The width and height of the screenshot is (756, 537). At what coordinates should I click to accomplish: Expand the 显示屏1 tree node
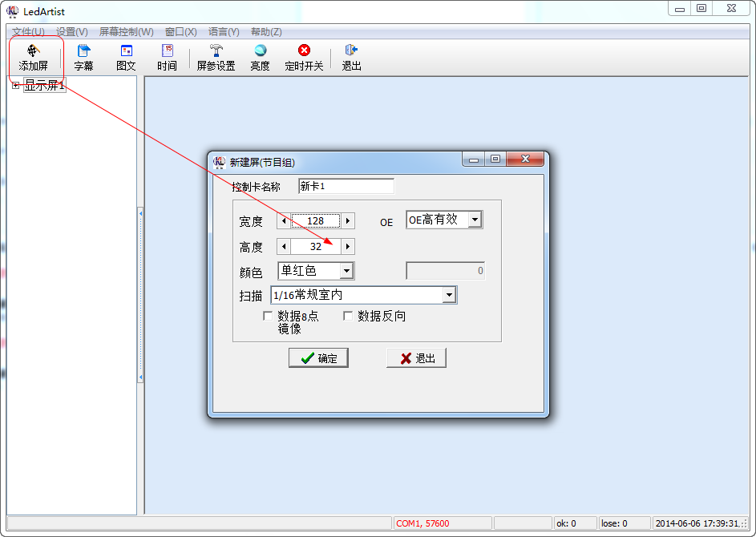coord(15,85)
